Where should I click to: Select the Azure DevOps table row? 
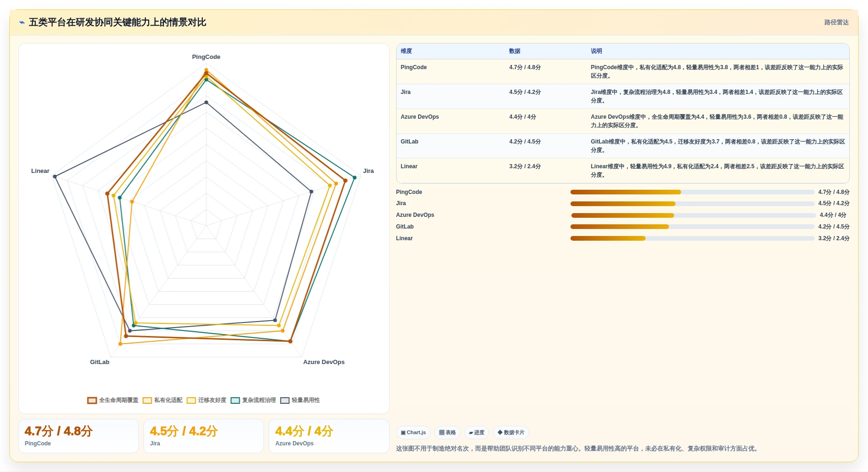tap(623, 121)
